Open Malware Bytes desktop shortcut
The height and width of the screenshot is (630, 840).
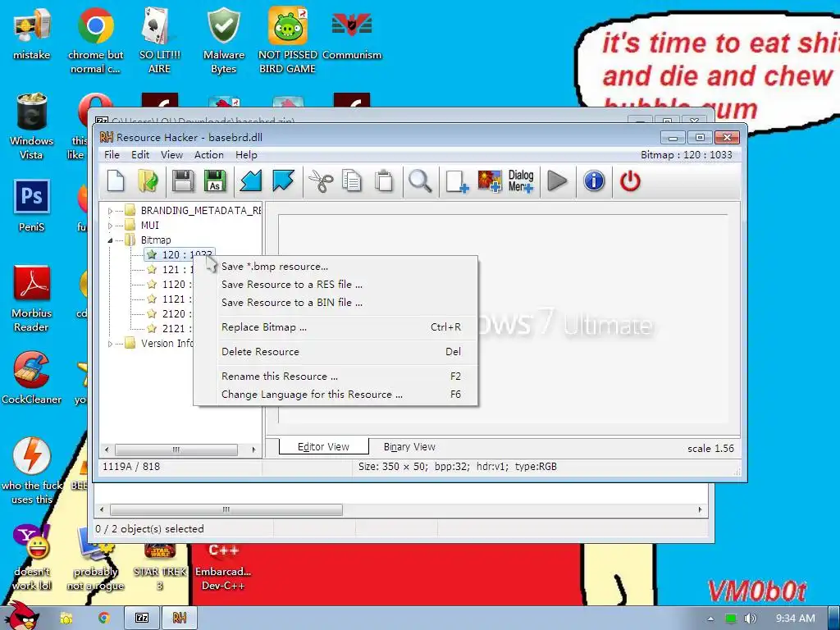[x=223, y=40]
